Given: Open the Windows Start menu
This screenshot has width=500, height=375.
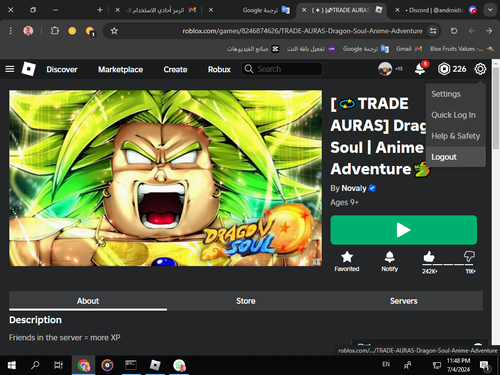Looking at the screenshot, I should pos(12,365).
